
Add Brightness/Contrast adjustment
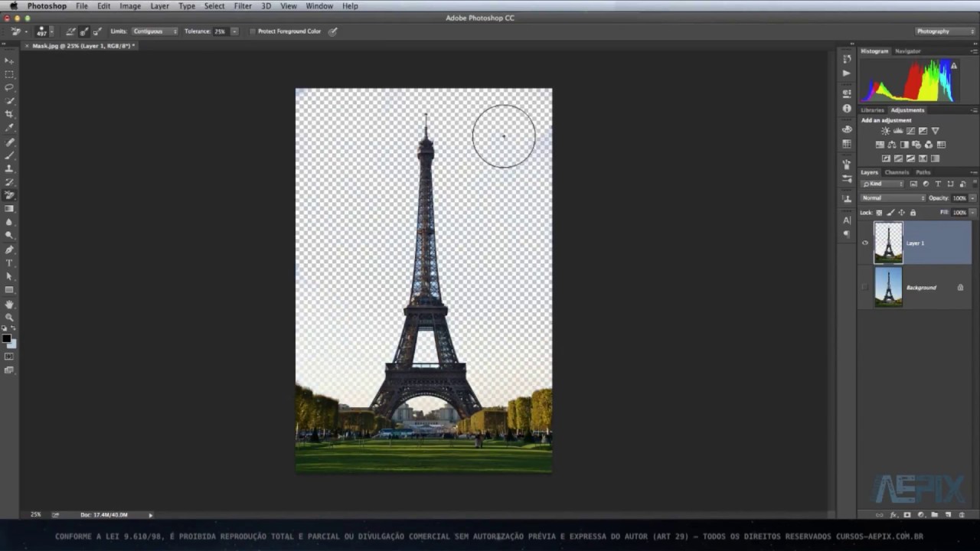click(x=886, y=131)
